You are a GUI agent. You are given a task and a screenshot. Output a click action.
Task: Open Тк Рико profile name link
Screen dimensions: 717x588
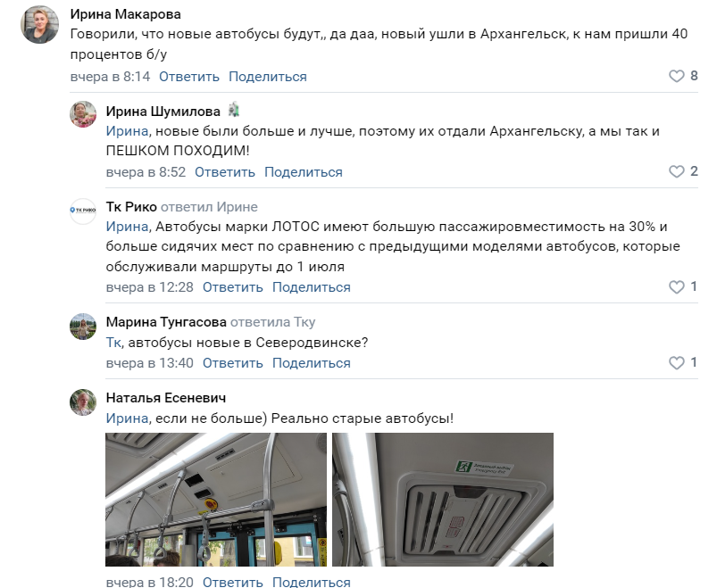coord(131,207)
